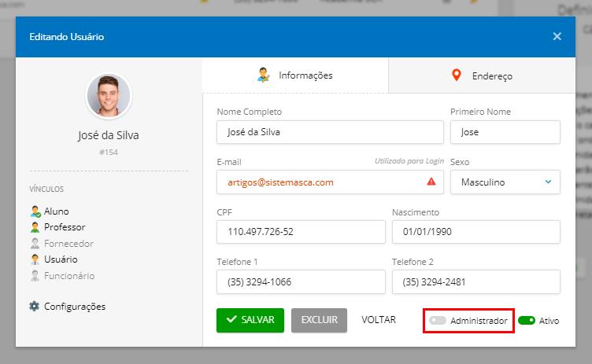Click the VÍNCULOS section heading

tap(46, 189)
